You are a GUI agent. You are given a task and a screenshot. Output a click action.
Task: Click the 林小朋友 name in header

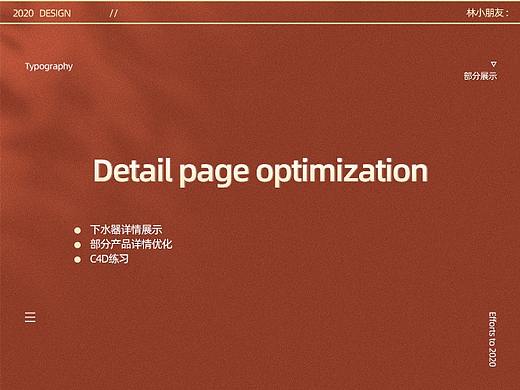[488, 13]
